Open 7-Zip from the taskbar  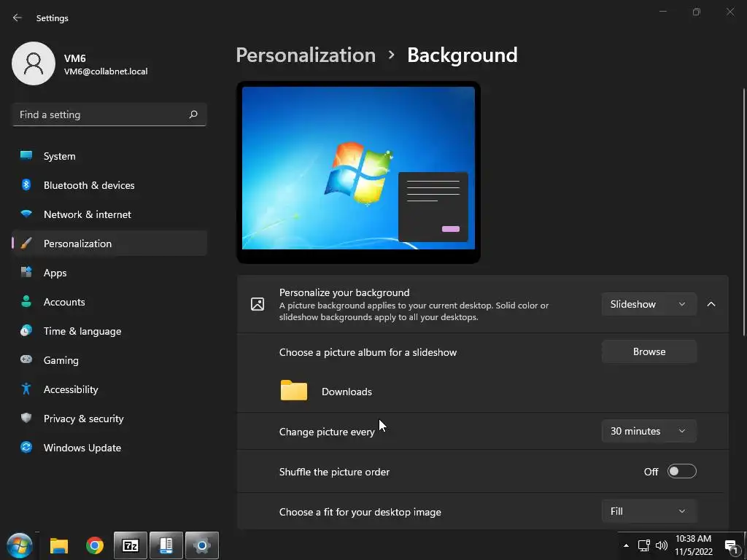131,545
